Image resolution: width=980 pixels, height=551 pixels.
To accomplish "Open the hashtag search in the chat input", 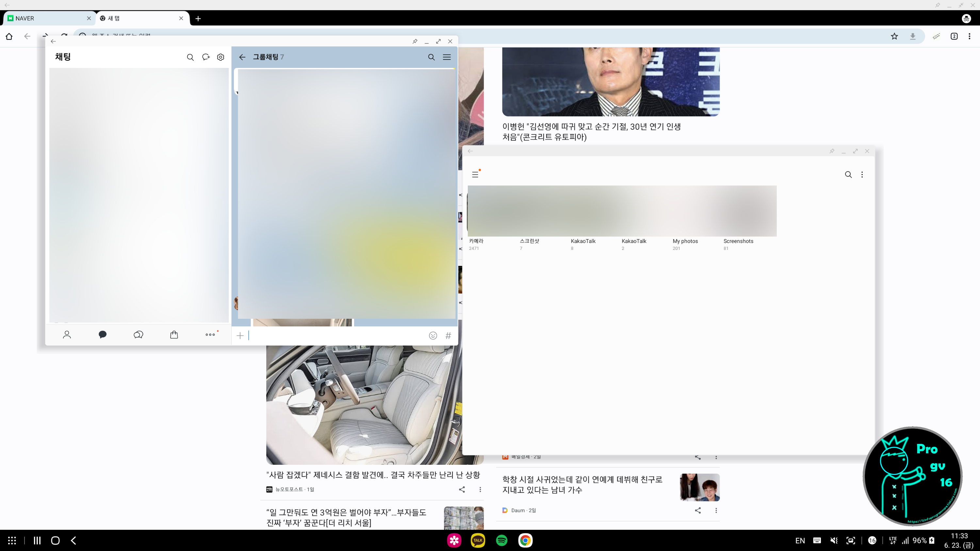I will click(448, 336).
